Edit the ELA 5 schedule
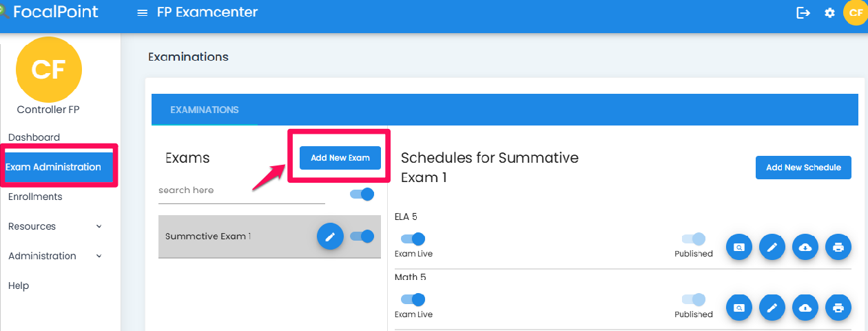 (772, 247)
